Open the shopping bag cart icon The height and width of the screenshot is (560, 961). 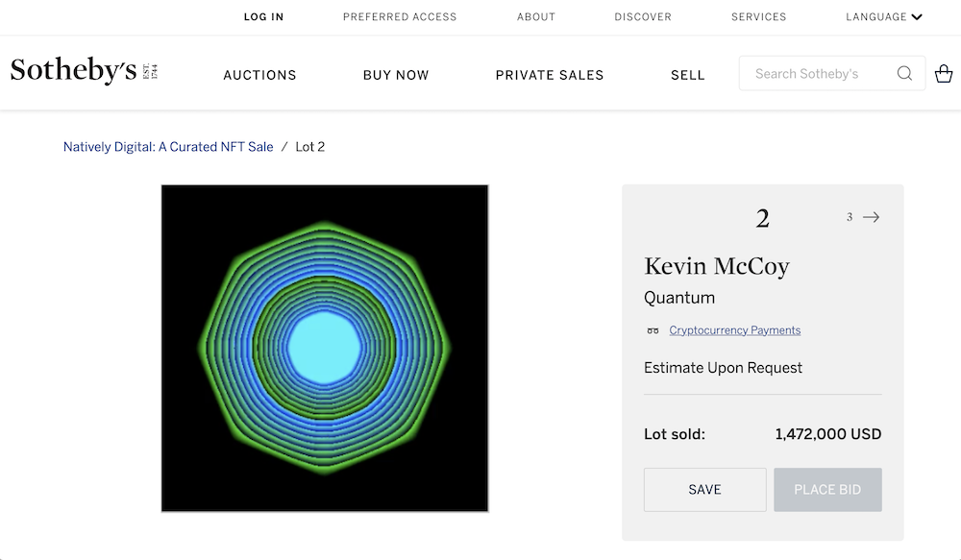(944, 73)
